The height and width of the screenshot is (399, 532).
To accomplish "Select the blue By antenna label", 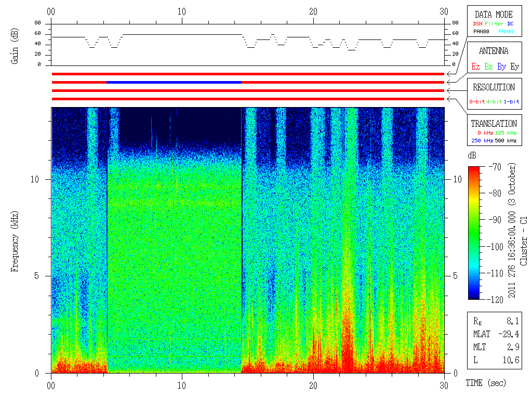I will point(502,66).
